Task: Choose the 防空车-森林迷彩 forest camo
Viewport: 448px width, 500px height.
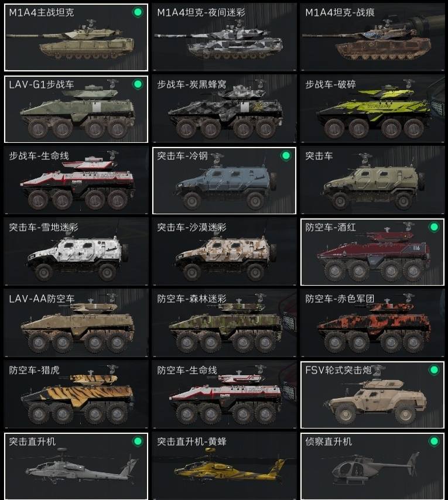Action: pos(224,323)
